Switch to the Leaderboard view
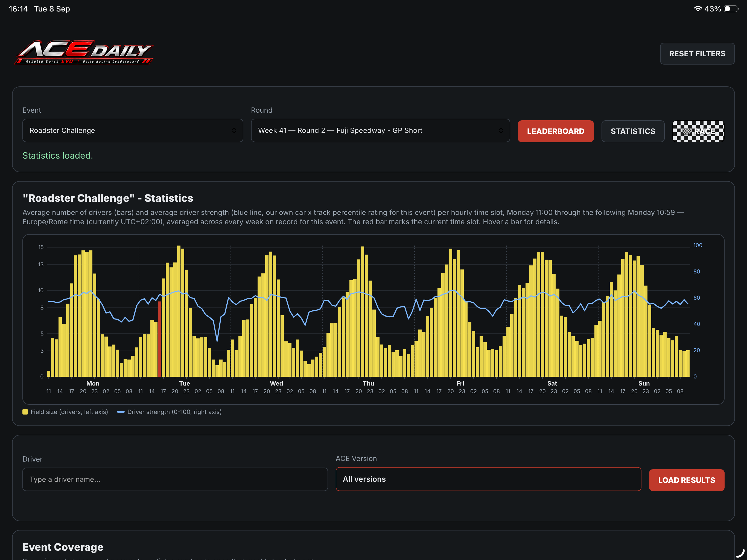Screen dimensions: 747x560 [556, 131]
